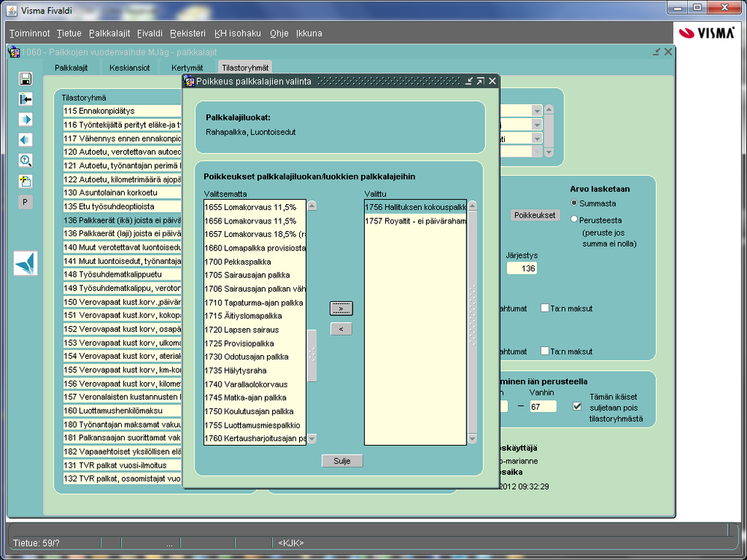The width and height of the screenshot is (747, 560).
Task: Select the Perusteesta radio button
Action: [574, 220]
